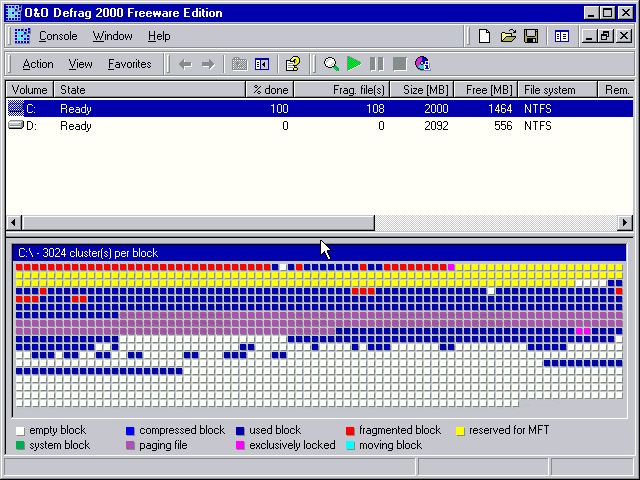Click the new window icon beside Save

pyautogui.click(x=562, y=36)
